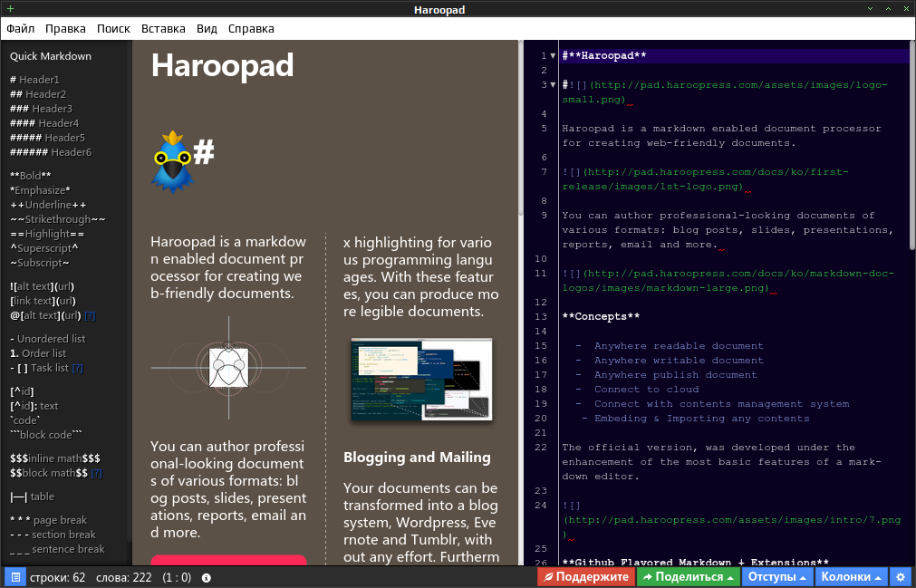916x588 pixels.
Task: Insert ```block code``` syntax
Action: coord(45,436)
